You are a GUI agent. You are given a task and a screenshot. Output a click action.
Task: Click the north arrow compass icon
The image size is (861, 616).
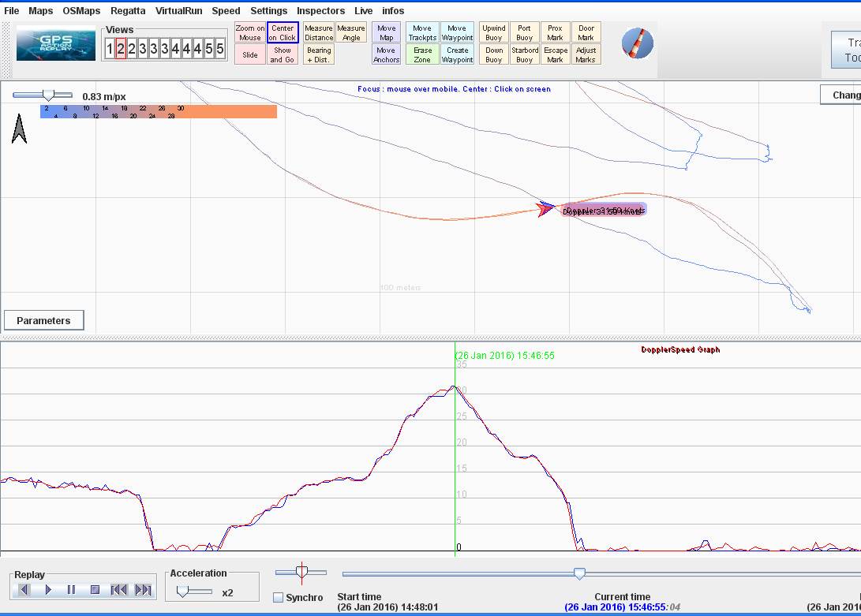pos(20,129)
